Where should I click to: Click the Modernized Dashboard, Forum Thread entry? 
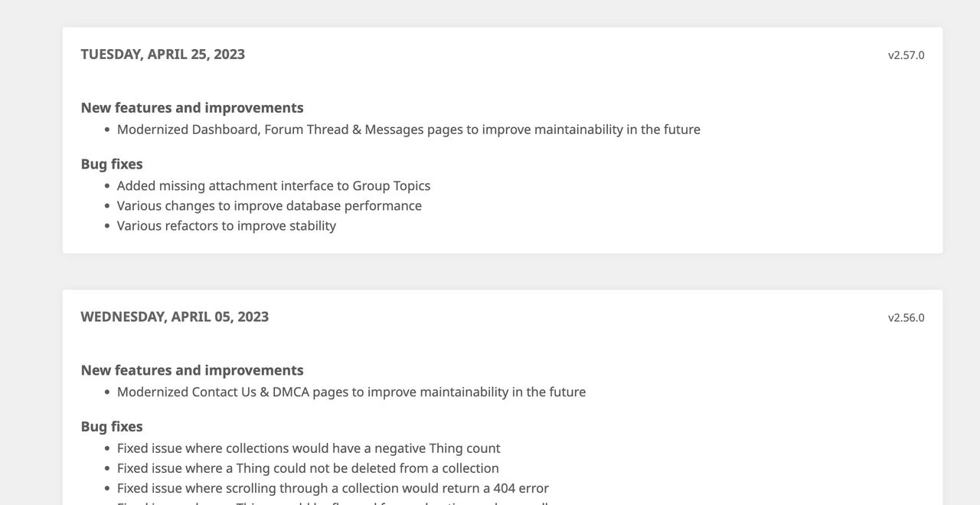coord(408,130)
